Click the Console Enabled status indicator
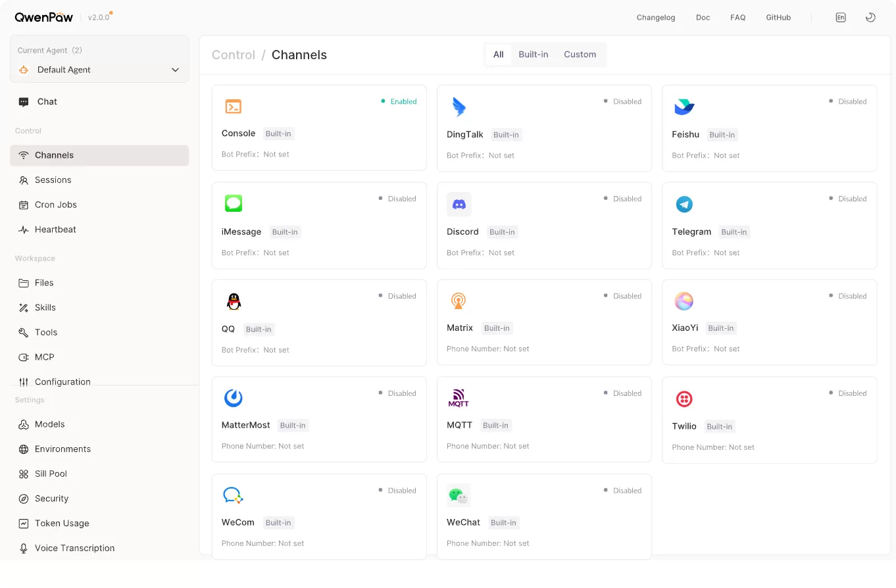The height and width of the screenshot is (588, 896). [399, 101]
